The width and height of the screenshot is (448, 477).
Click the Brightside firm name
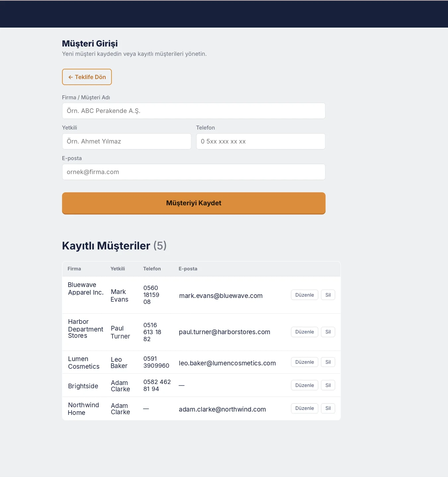click(83, 386)
